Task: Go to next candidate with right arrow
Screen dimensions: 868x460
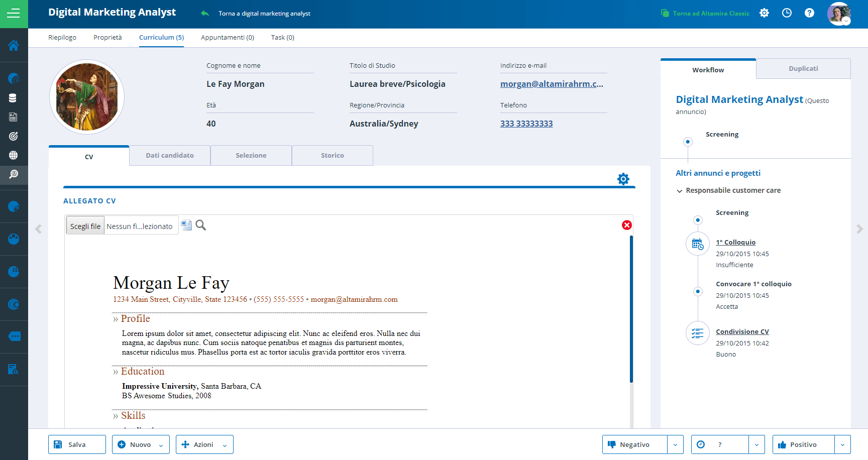Action: [859, 229]
